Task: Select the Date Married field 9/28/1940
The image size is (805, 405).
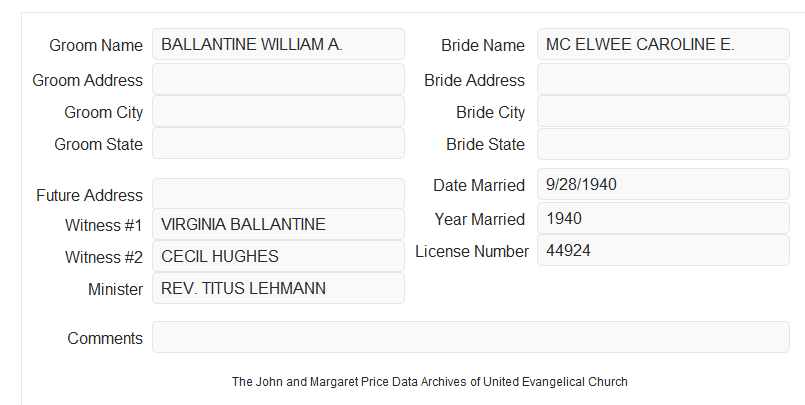Action: point(663,184)
